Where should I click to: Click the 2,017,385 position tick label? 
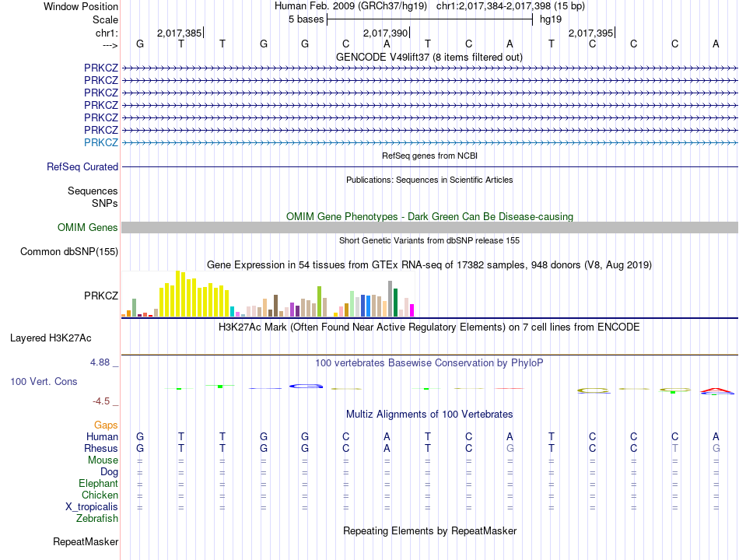coord(179,33)
